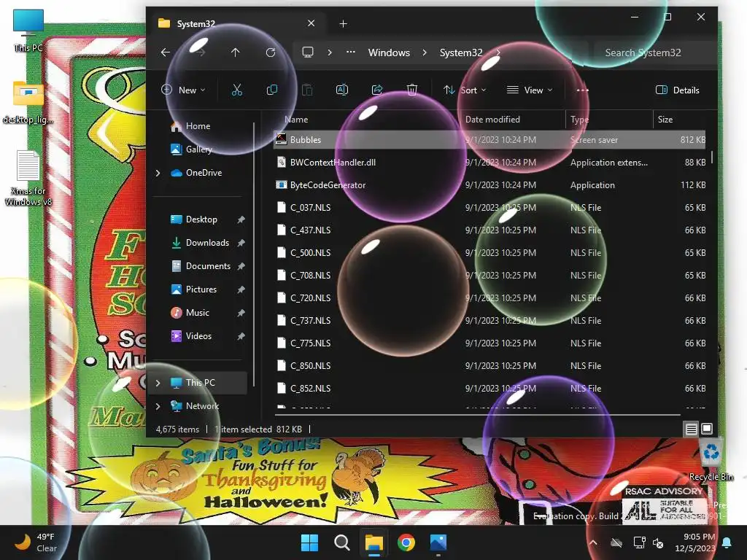
Task: Select the C_775.NLS file
Action: [x=489, y=343]
